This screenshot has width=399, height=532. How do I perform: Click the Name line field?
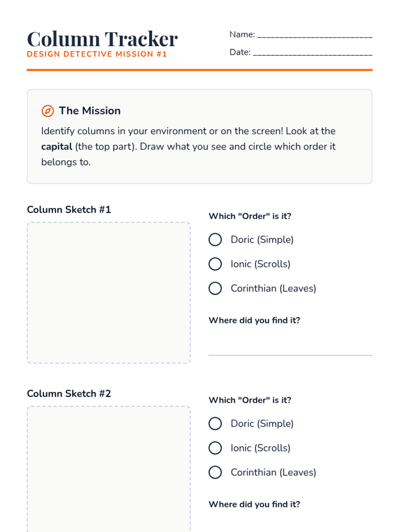(x=315, y=35)
